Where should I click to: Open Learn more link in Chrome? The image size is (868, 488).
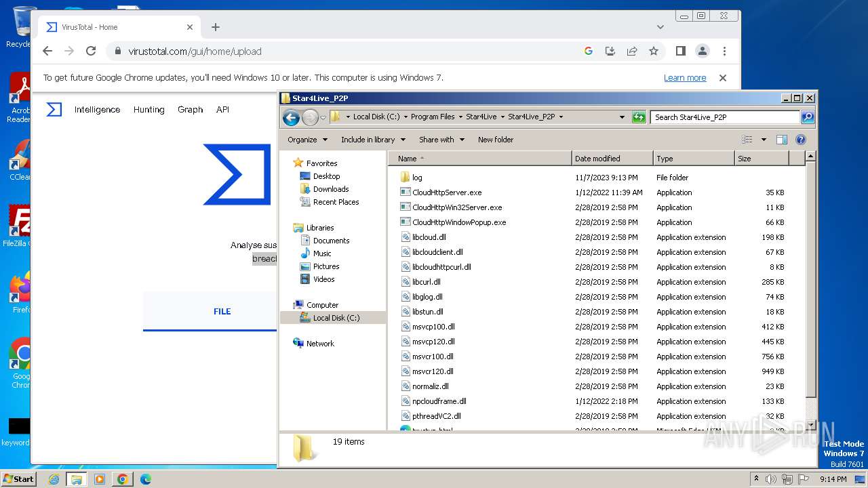[x=685, y=78]
